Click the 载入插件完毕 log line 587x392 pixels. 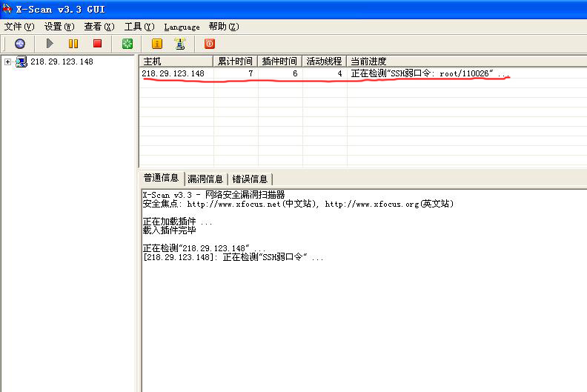coord(169,230)
